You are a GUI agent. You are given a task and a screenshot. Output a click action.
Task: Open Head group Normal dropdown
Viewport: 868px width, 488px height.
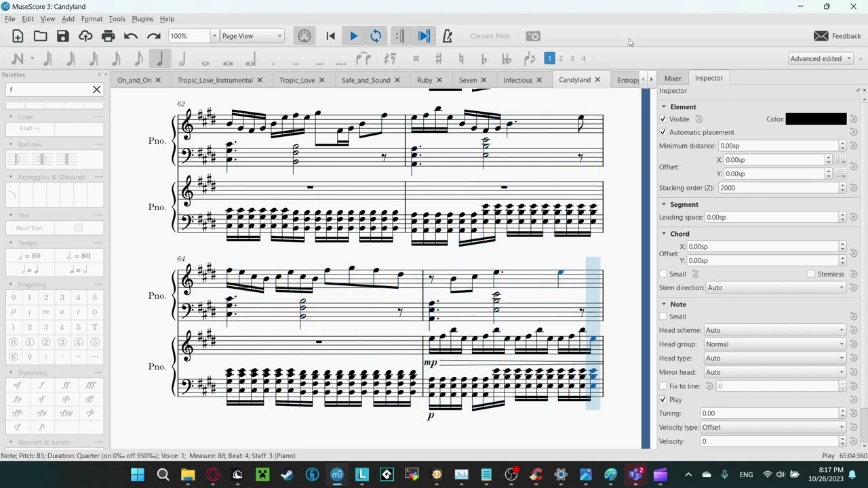(x=775, y=344)
